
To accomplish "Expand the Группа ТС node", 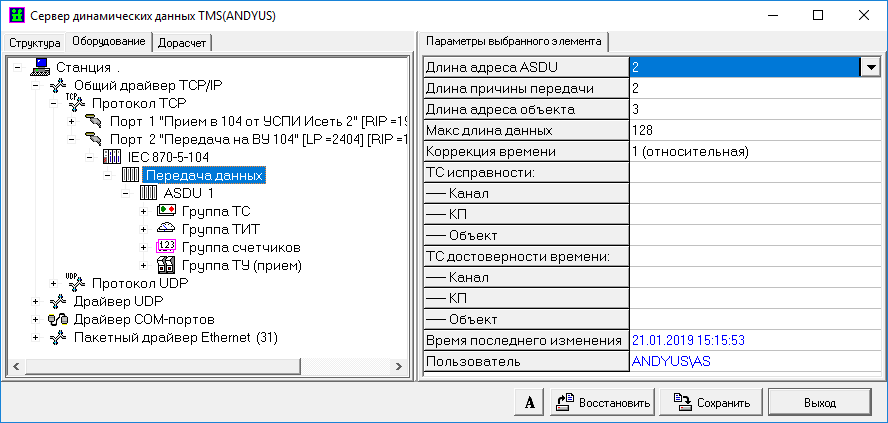I will (x=144, y=211).
